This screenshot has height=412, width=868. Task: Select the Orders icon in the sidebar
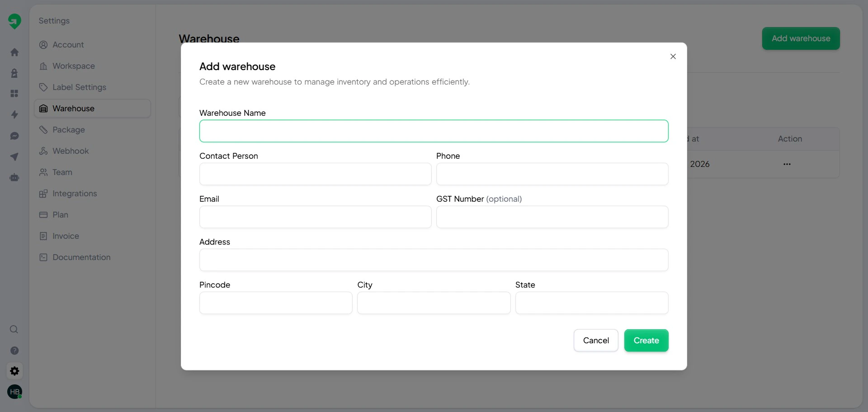click(14, 73)
